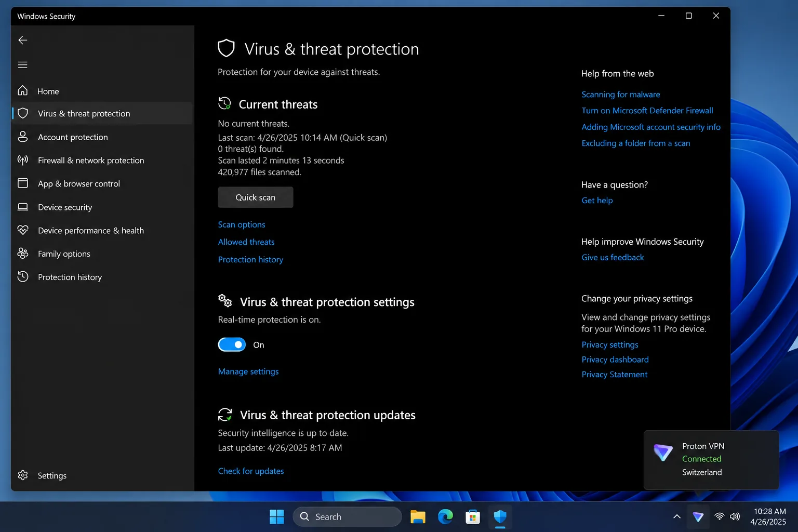Open the Scan options link
798x532 pixels.
(x=242, y=224)
